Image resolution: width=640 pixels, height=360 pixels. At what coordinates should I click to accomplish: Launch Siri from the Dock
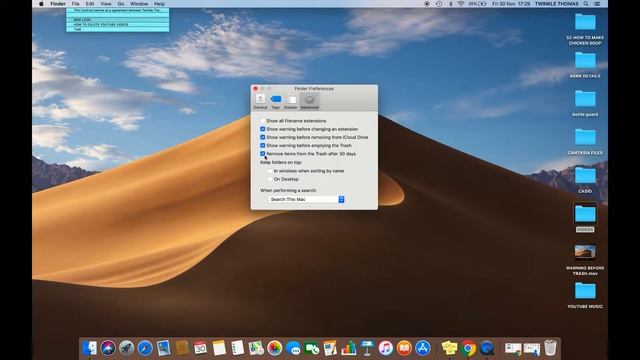(108, 348)
